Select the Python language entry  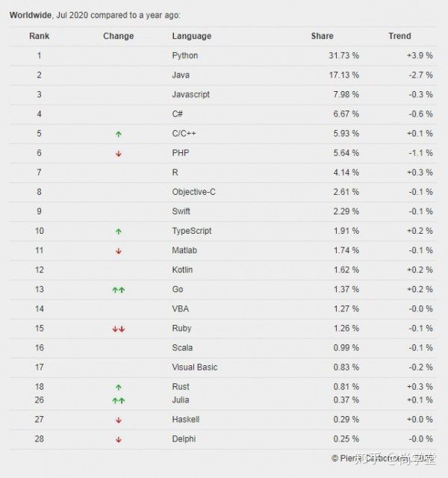pos(185,56)
